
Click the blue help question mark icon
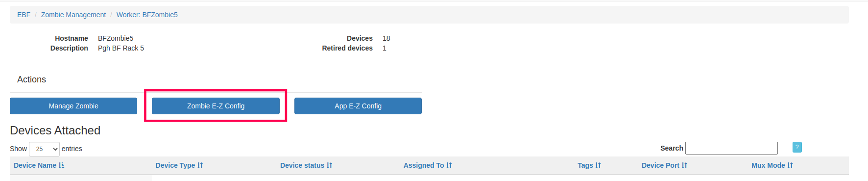(797, 147)
